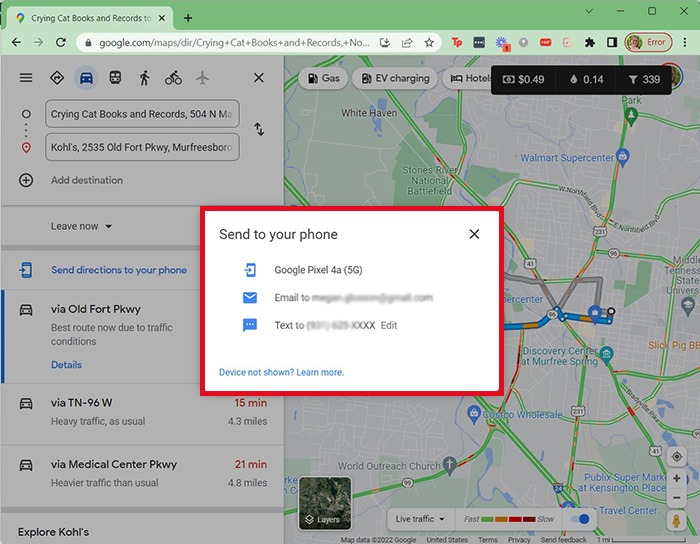
Task: Click the 339 filter overlay stat
Action: click(x=644, y=79)
